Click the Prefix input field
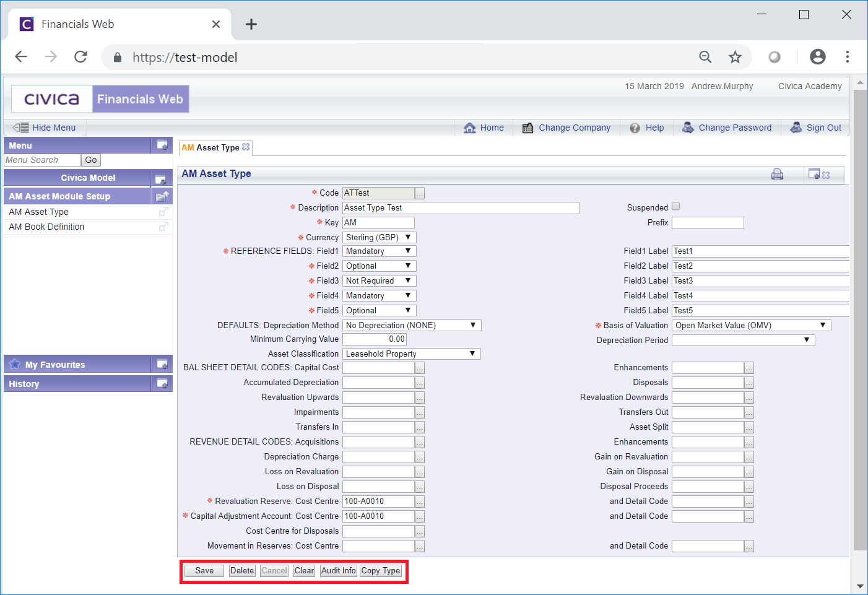This screenshot has height=595, width=868. (708, 223)
